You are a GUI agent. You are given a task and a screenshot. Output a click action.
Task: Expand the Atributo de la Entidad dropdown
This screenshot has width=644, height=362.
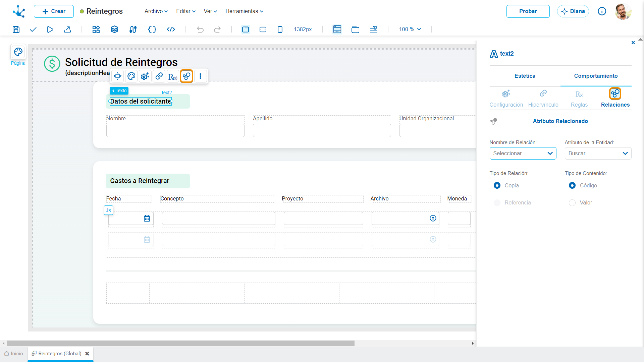[x=598, y=154]
